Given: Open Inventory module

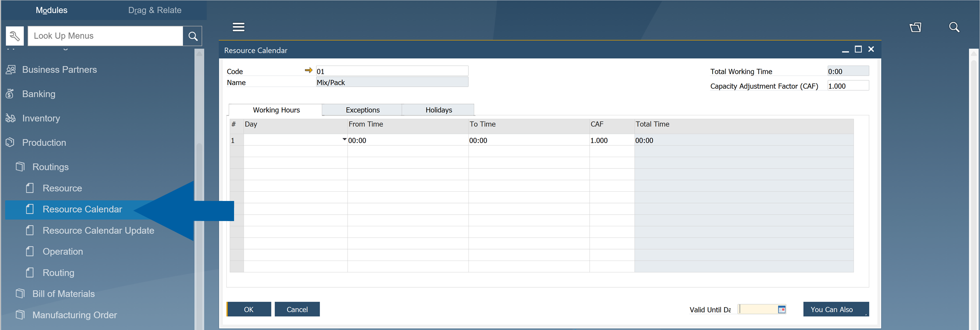Looking at the screenshot, I should [41, 118].
